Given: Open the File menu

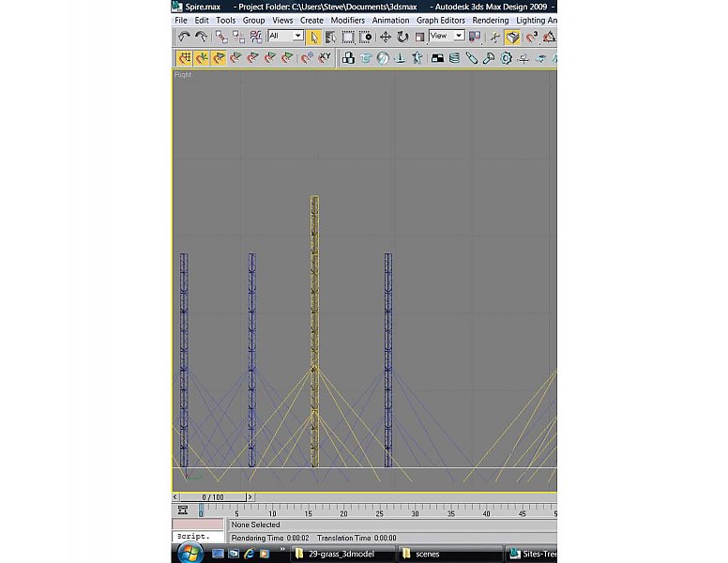Looking at the screenshot, I should 181,21.
